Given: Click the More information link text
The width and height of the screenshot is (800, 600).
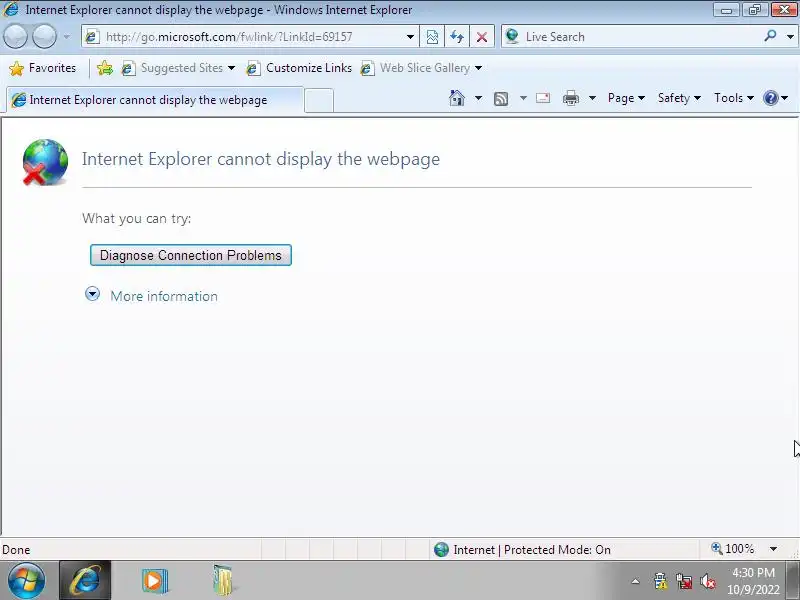Looking at the screenshot, I should pos(164,296).
